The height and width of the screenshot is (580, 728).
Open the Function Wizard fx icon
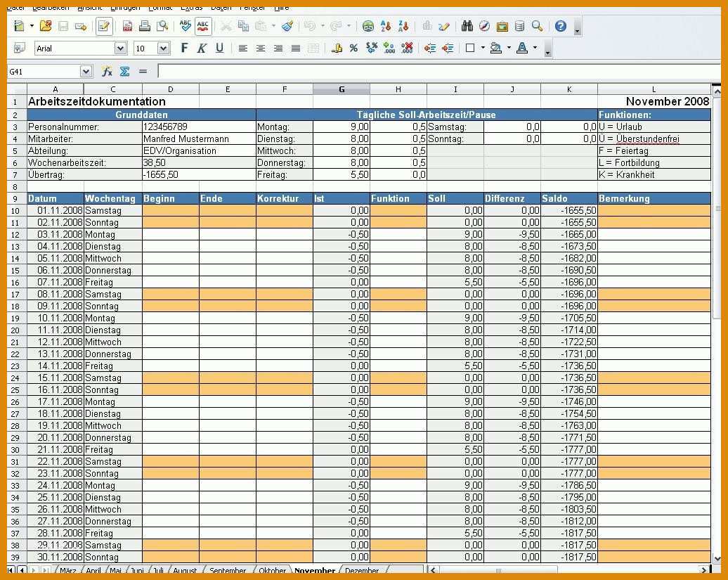(x=107, y=72)
